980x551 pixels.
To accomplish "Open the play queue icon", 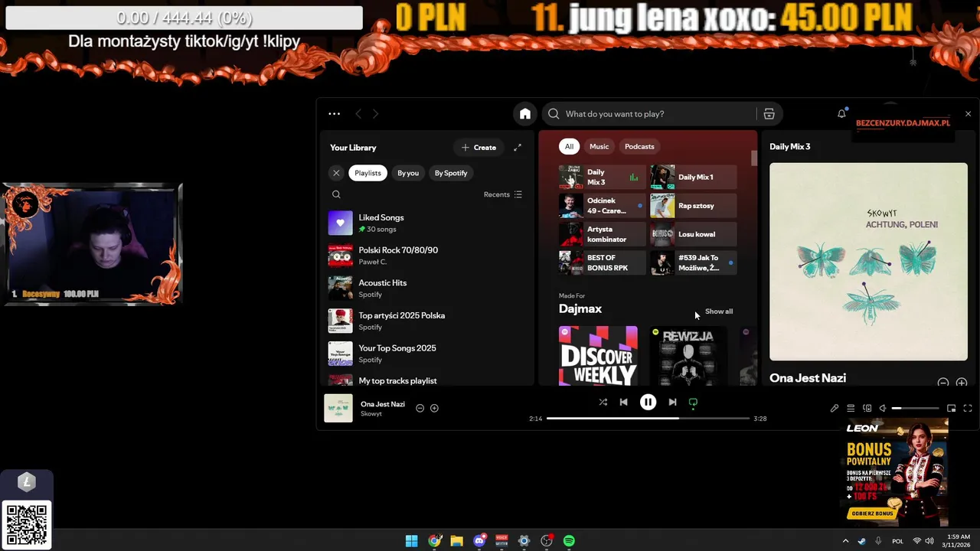I will point(851,408).
